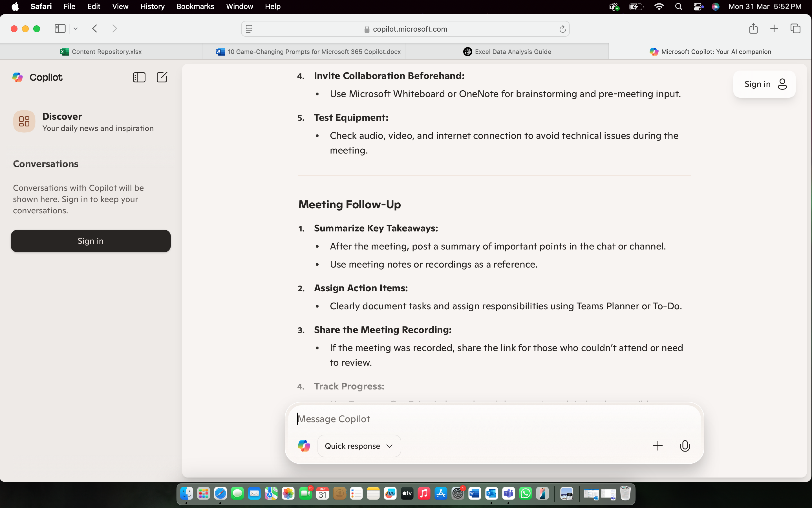
Task: Open Siri from the menu bar
Action: 715,7
